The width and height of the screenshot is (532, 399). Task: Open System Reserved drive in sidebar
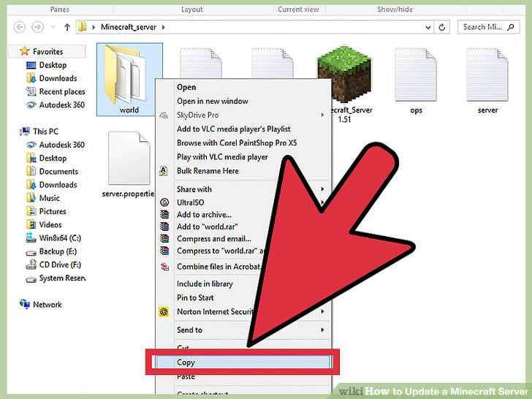coord(62,278)
